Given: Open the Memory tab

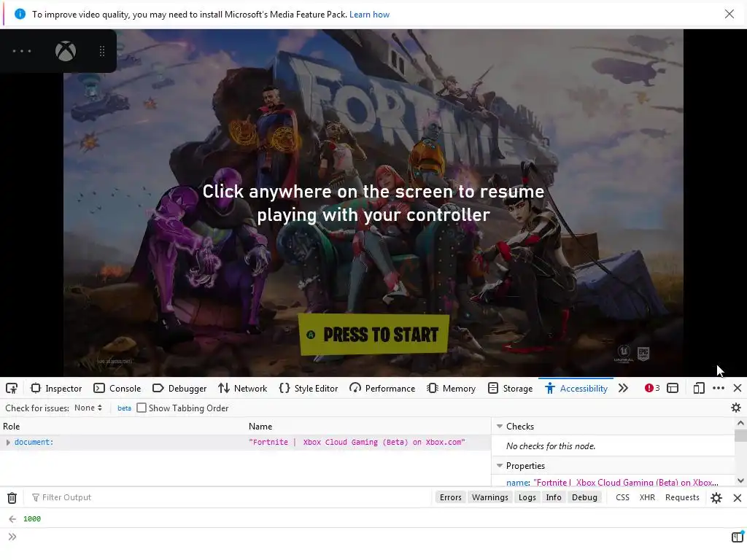Looking at the screenshot, I should click(x=451, y=388).
